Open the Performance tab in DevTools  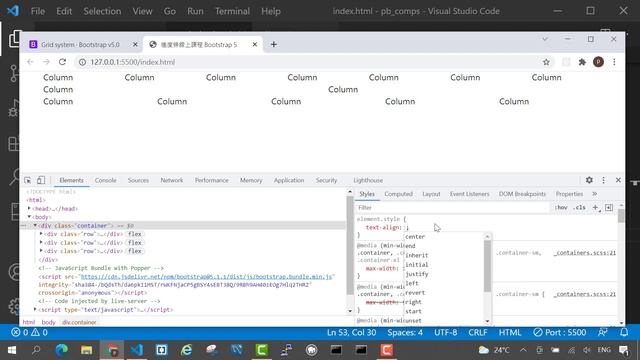[211, 180]
